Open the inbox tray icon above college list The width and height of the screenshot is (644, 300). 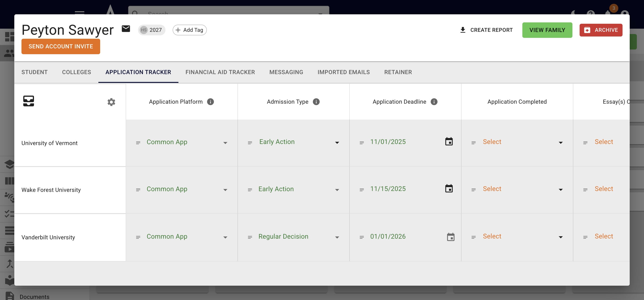point(28,101)
